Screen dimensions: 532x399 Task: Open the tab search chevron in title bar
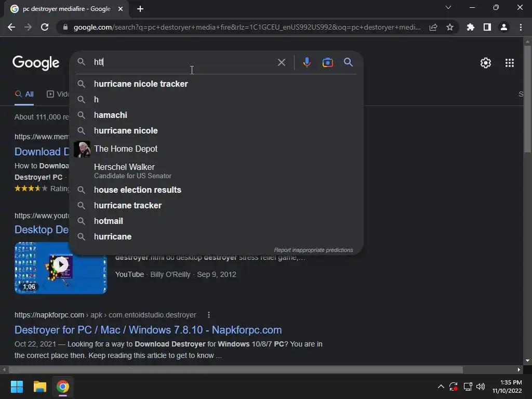pyautogui.click(x=448, y=7)
